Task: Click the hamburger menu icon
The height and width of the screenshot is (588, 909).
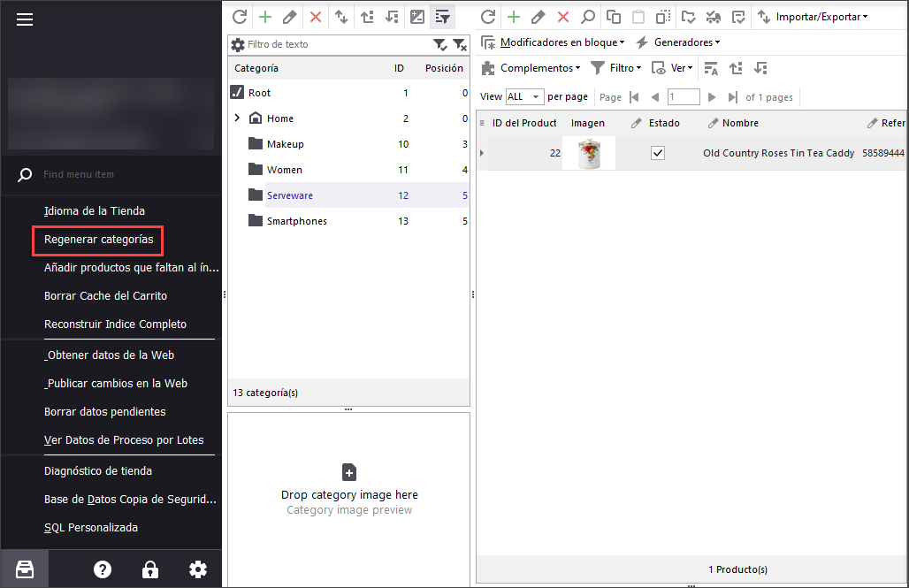Action: tap(25, 19)
